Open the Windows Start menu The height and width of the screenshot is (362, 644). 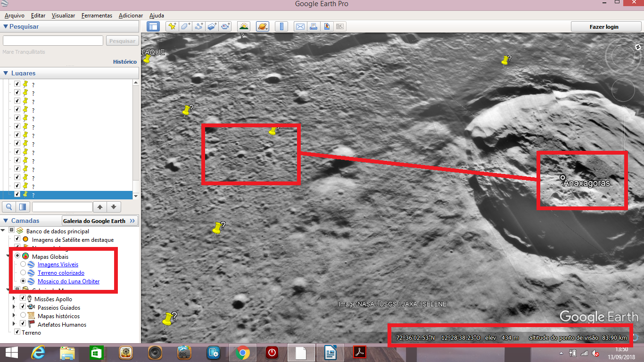[x=11, y=353]
